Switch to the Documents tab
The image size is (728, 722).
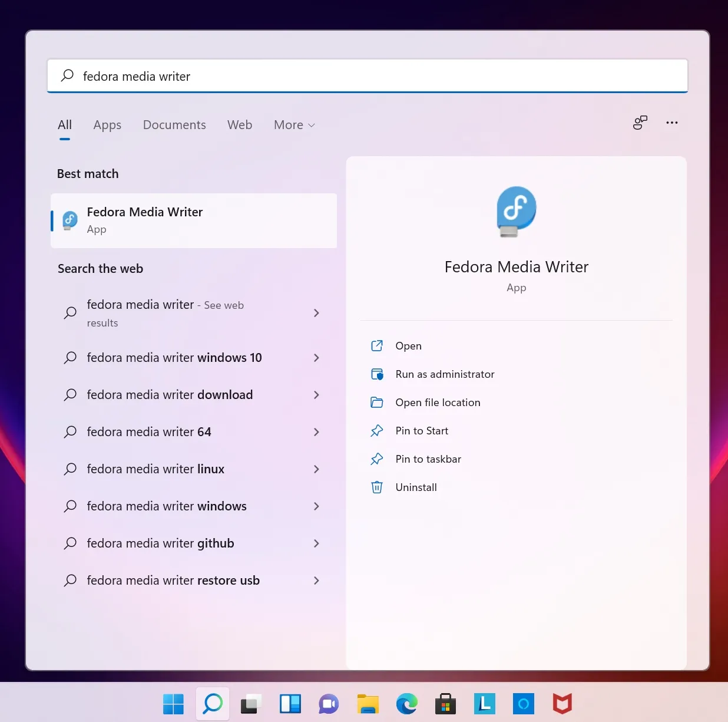pos(174,125)
